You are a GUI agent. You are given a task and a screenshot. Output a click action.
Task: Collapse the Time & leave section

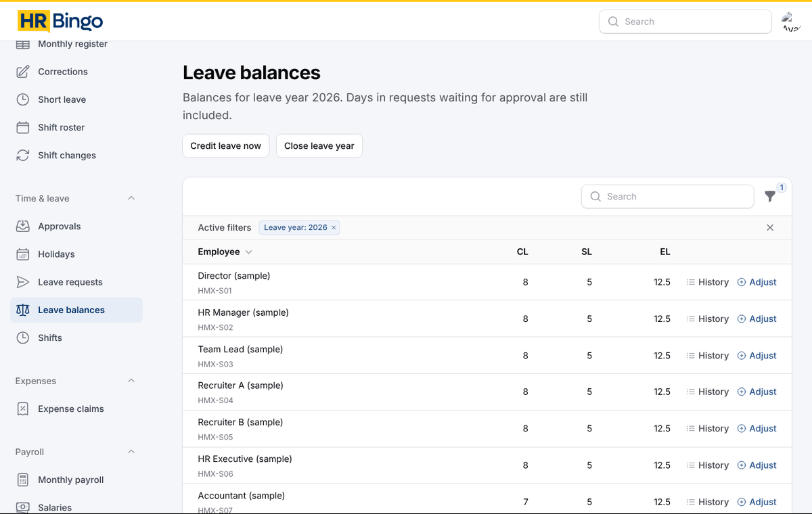(131, 198)
